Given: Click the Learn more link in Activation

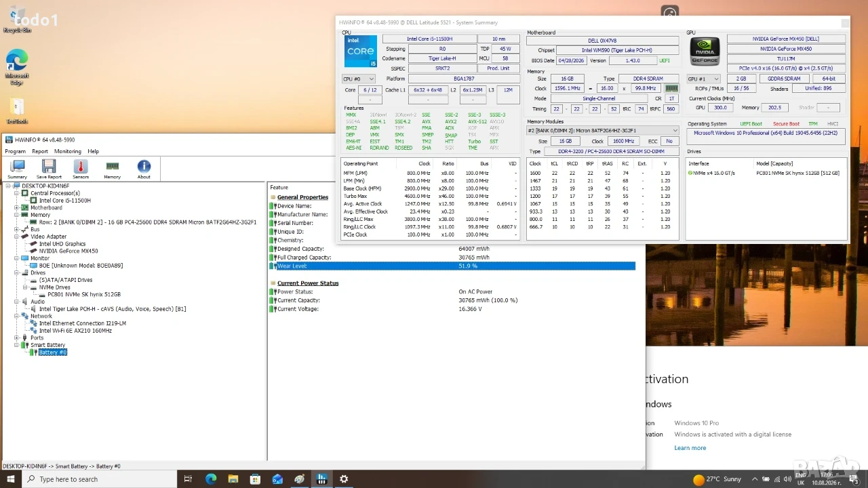Looking at the screenshot, I should pos(690,448).
